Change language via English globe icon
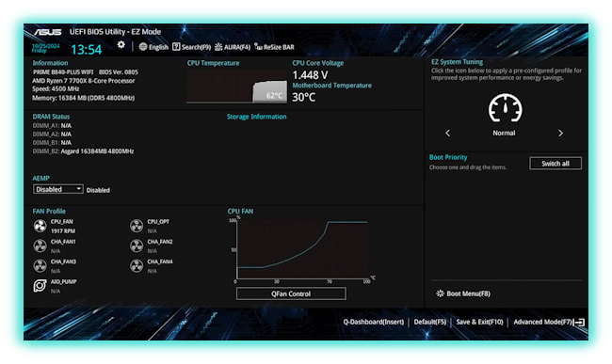The image size is (612, 364). (x=153, y=47)
